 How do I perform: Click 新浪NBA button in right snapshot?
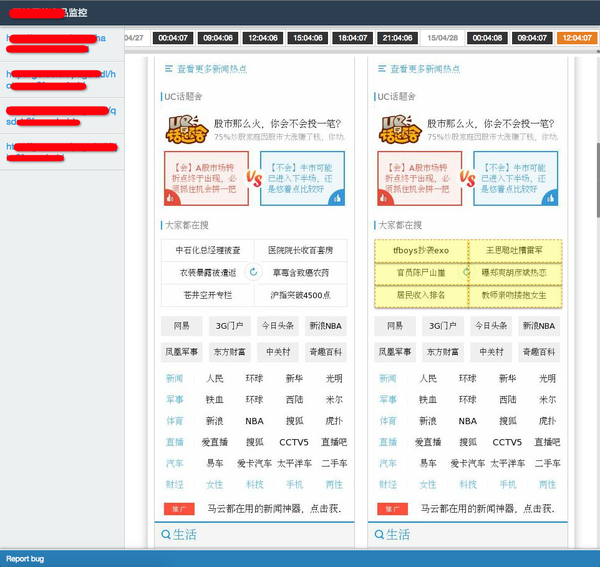[539, 326]
